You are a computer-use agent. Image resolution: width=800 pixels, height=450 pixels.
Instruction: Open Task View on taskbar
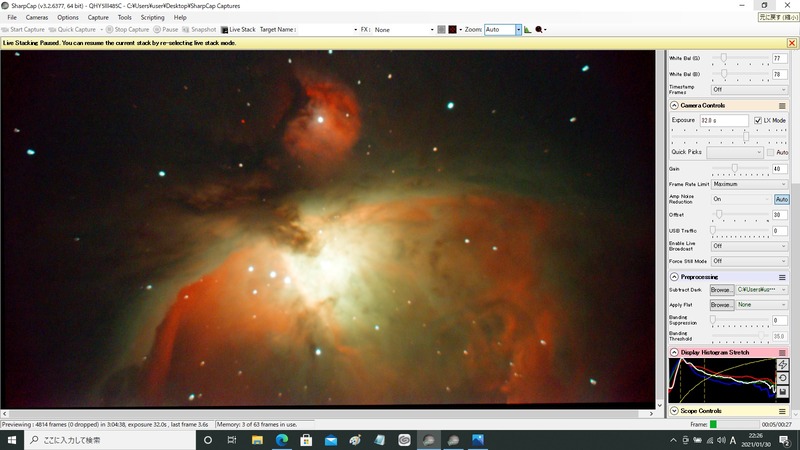click(x=232, y=440)
